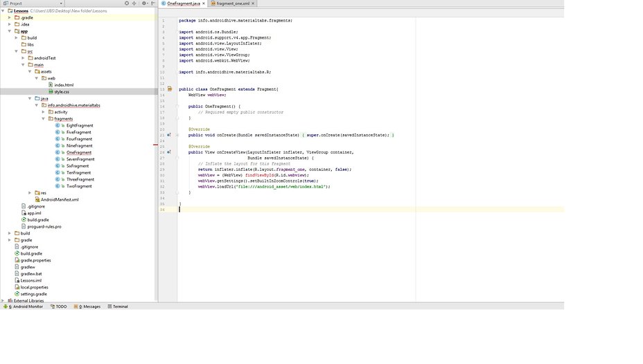Click the ThreeFragment class icon
Viewport: 643px width, 364px height.
58,179
